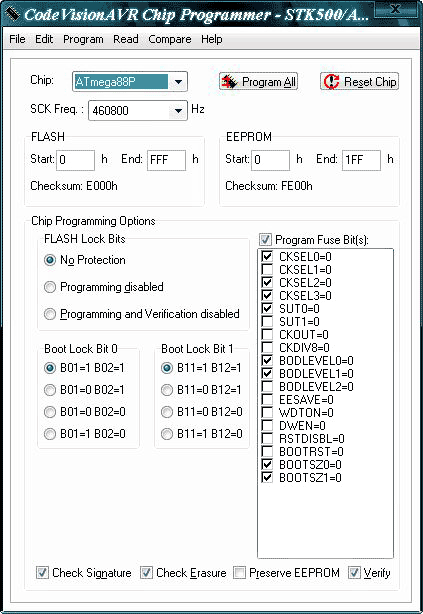Select B01=1 B02=1 boot lock option
Image resolution: width=423 pixels, height=614 pixels.
click(x=50, y=368)
